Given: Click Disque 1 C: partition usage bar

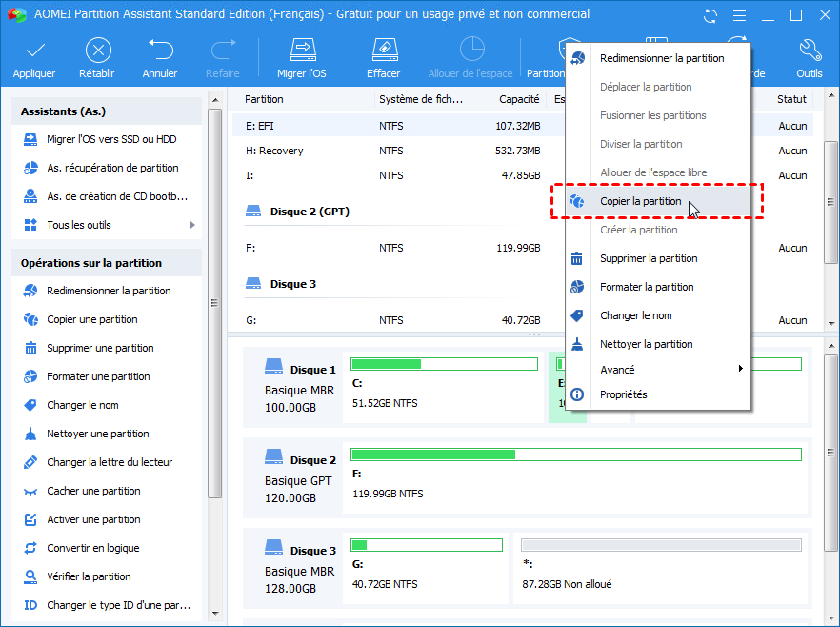Looking at the screenshot, I should pyautogui.click(x=444, y=364).
